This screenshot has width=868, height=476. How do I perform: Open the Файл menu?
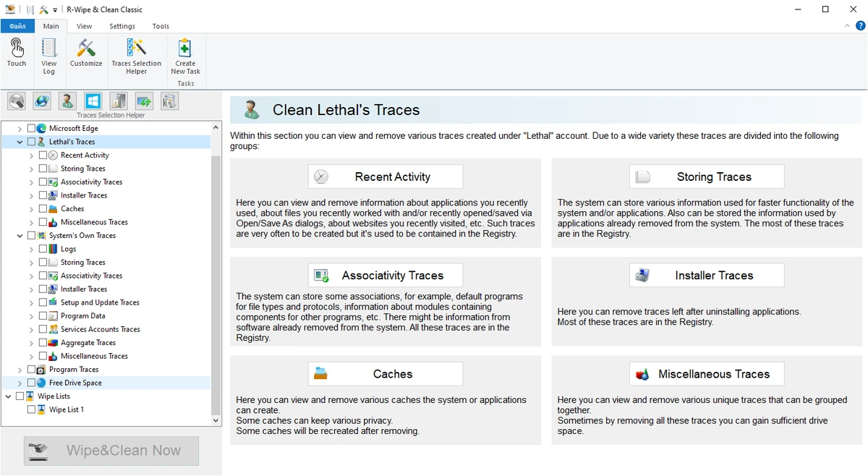17,26
